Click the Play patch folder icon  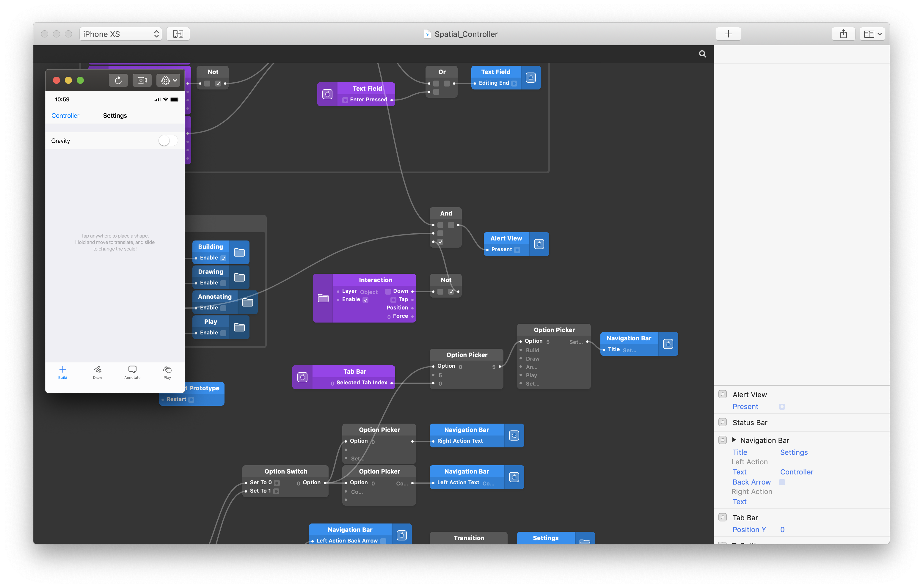point(239,327)
